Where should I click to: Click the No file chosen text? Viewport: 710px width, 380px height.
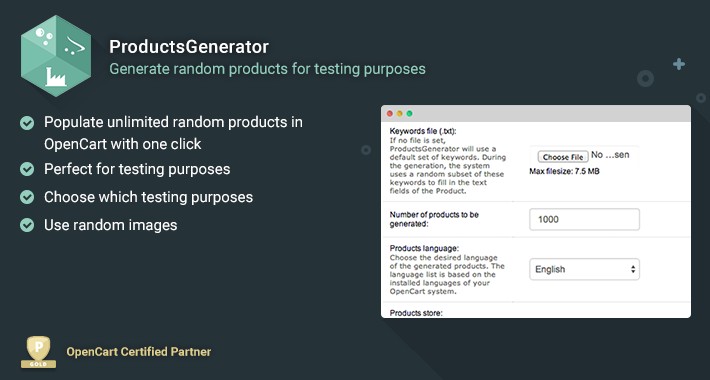tap(610, 155)
